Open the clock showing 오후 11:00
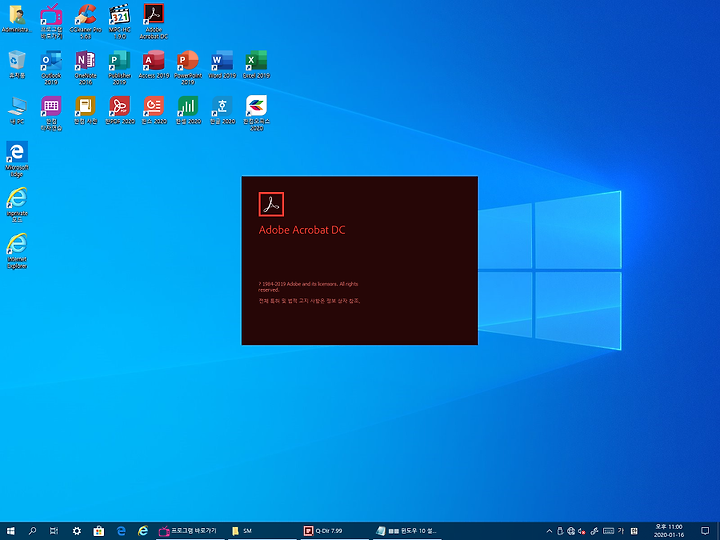The width and height of the screenshot is (720, 540). (x=669, y=531)
